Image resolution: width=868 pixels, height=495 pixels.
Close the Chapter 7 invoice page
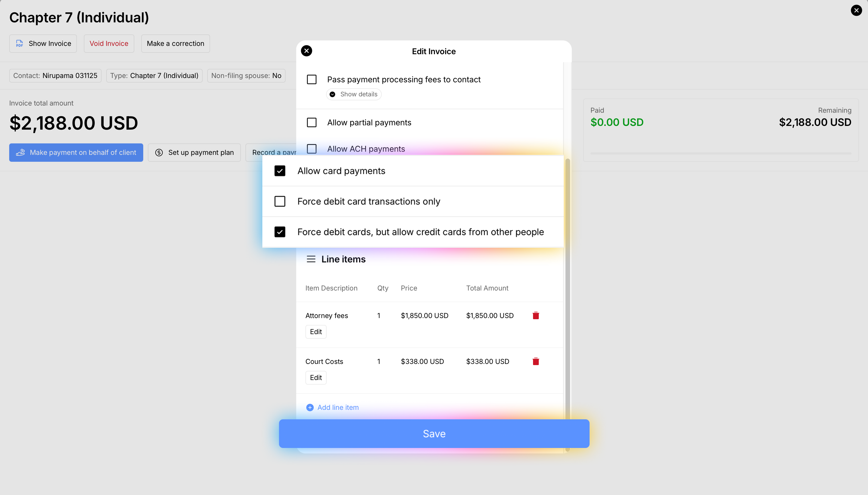pos(856,11)
